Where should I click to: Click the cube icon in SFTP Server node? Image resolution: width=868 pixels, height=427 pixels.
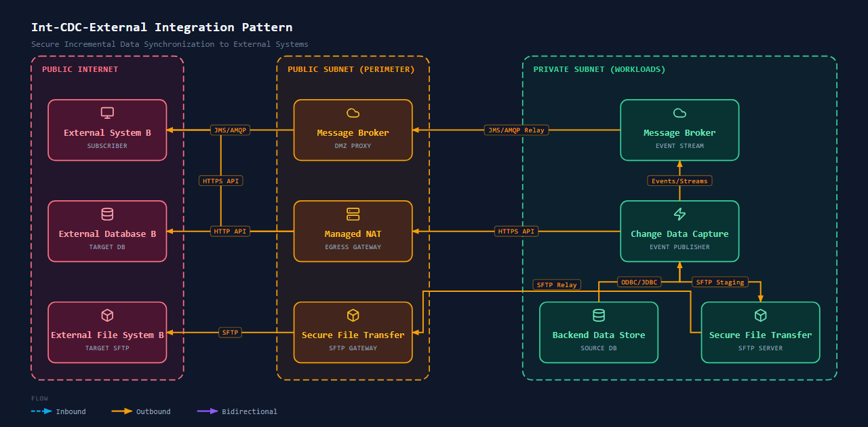pyautogui.click(x=760, y=316)
